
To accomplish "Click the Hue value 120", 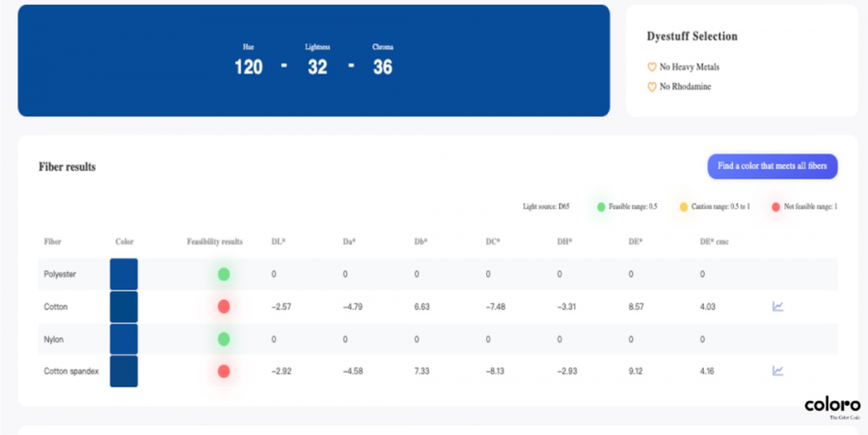I will [248, 68].
